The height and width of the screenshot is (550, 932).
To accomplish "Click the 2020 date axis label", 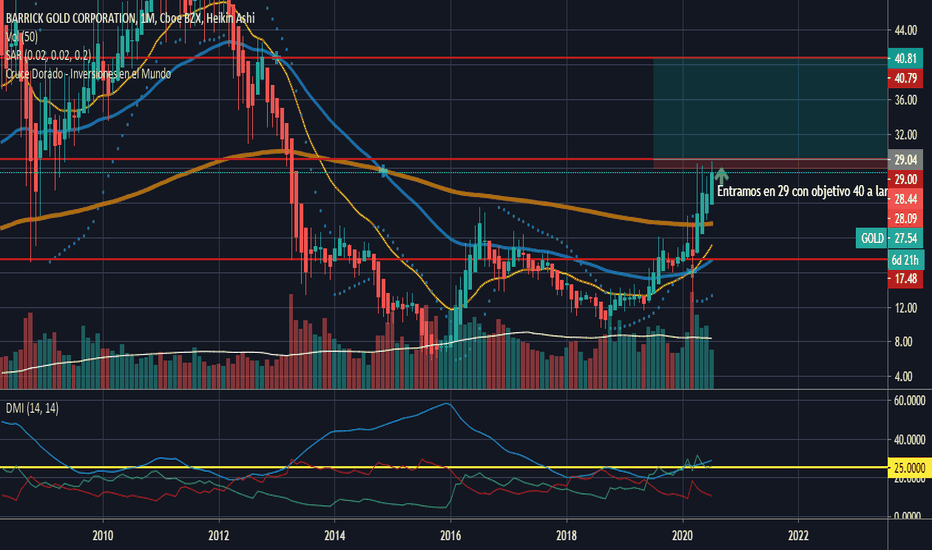I will [682, 536].
